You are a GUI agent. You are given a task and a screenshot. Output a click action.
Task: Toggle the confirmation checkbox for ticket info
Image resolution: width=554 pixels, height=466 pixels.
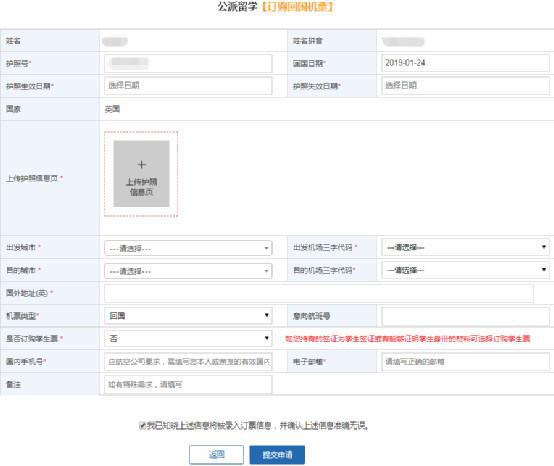142,425
